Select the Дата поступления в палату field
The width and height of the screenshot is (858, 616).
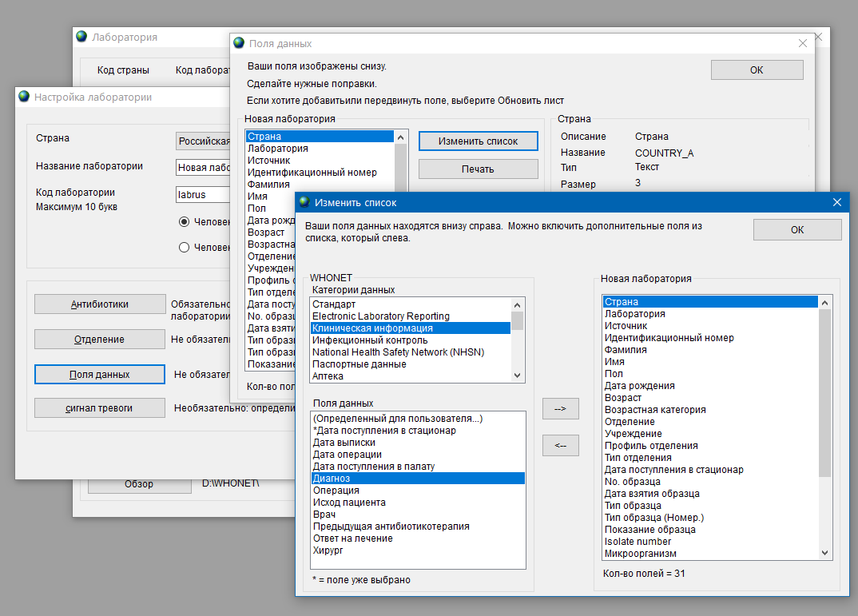418,467
